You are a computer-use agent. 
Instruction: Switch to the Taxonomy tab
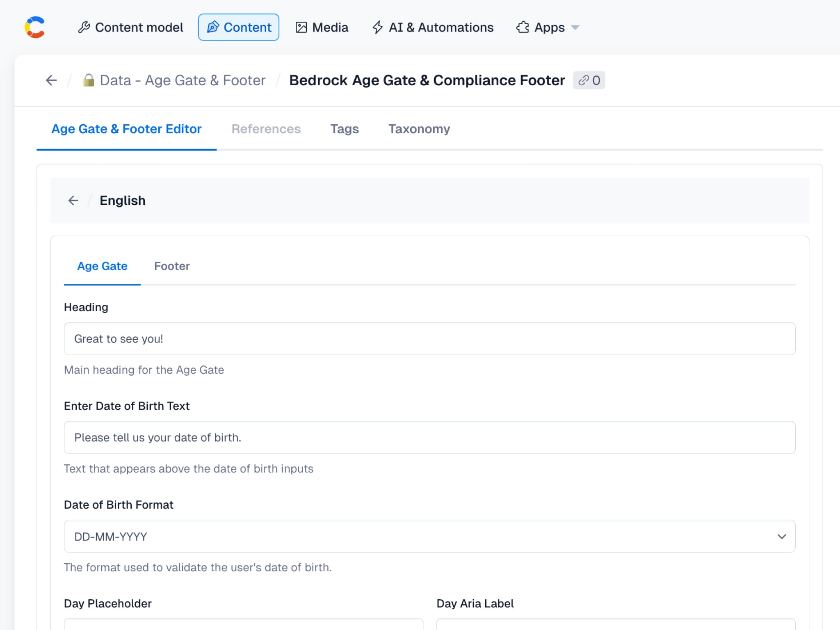[419, 129]
